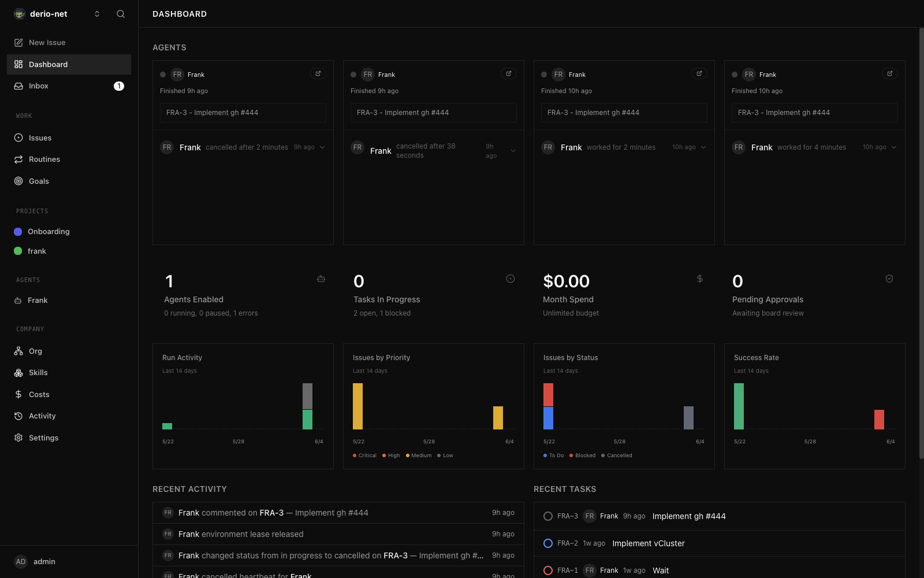The height and width of the screenshot is (578, 924).
Task: Open activity: Frank commented on FRA-3
Action: [338, 513]
